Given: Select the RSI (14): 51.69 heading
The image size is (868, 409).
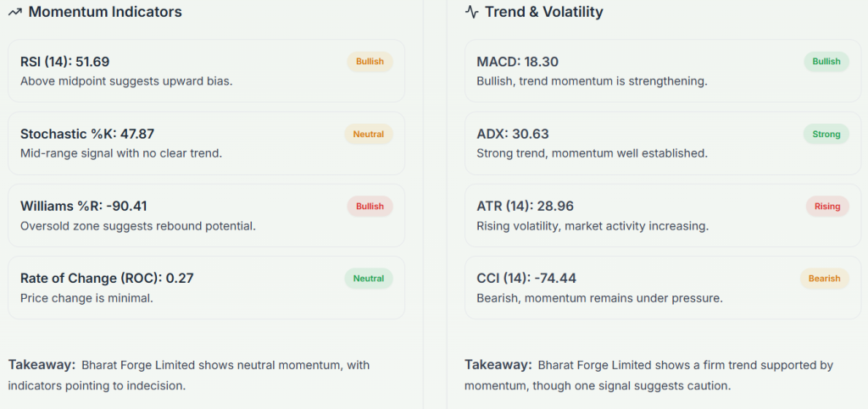Looking at the screenshot, I should tap(65, 62).
